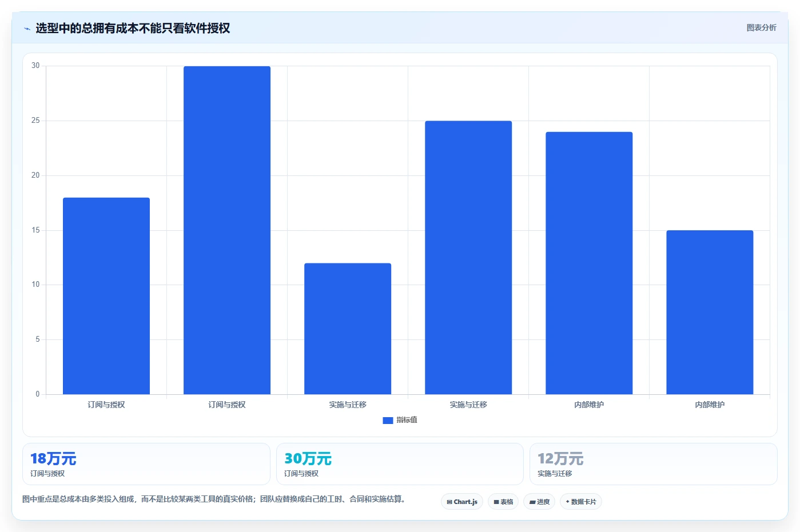Click the tallest bar reaching 30
800x532 pixels.
point(227,230)
